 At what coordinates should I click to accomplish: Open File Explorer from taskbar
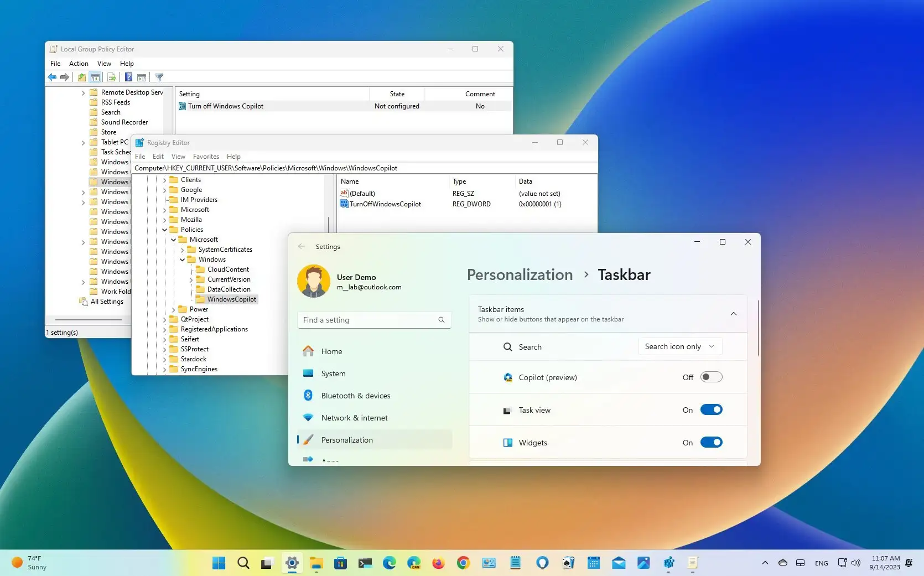coord(316,563)
